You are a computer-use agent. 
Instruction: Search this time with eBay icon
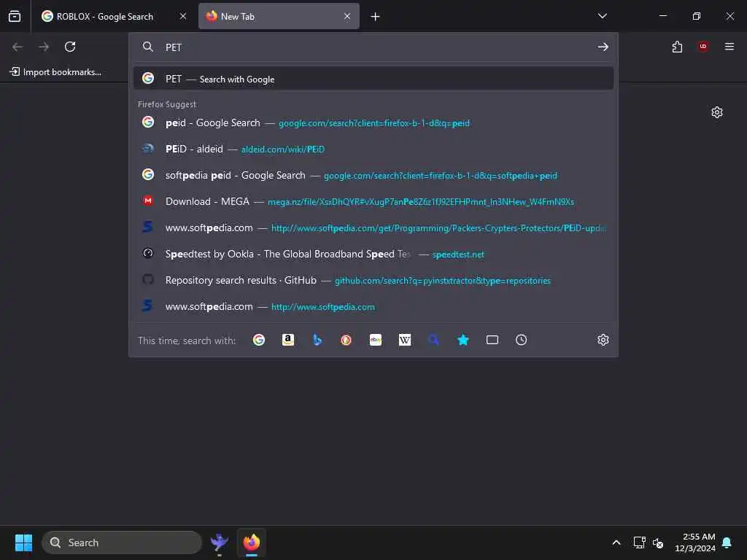click(x=376, y=340)
